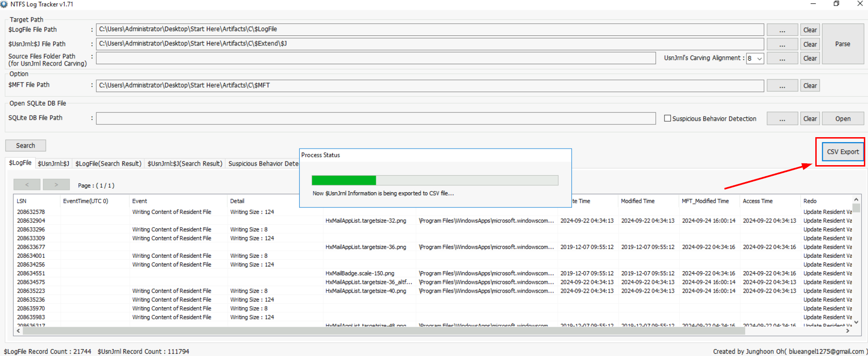This screenshot has width=868, height=356.
Task: Click the vertical scrollbar down arrow
Action: pyautogui.click(x=856, y=323)
